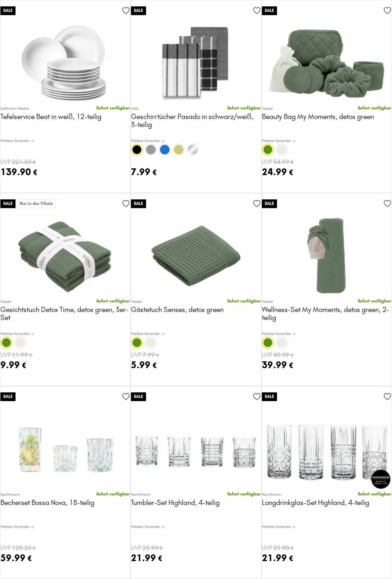This screenshot has width=392, height=579.
Task: Pick the cream variant of Beauty Bag
Action: point(282,150)
